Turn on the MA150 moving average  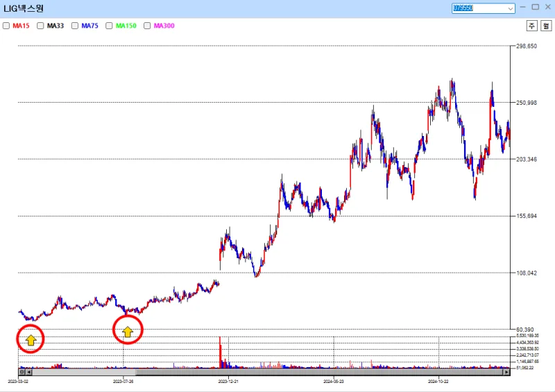tap(110, 26)
